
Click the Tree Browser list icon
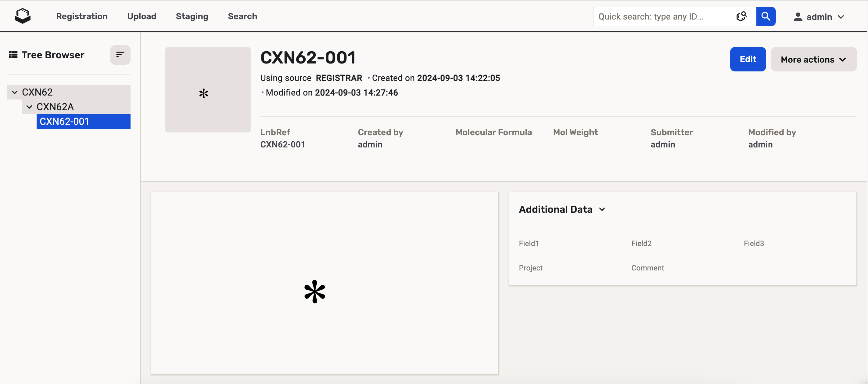tap(13, 55)
